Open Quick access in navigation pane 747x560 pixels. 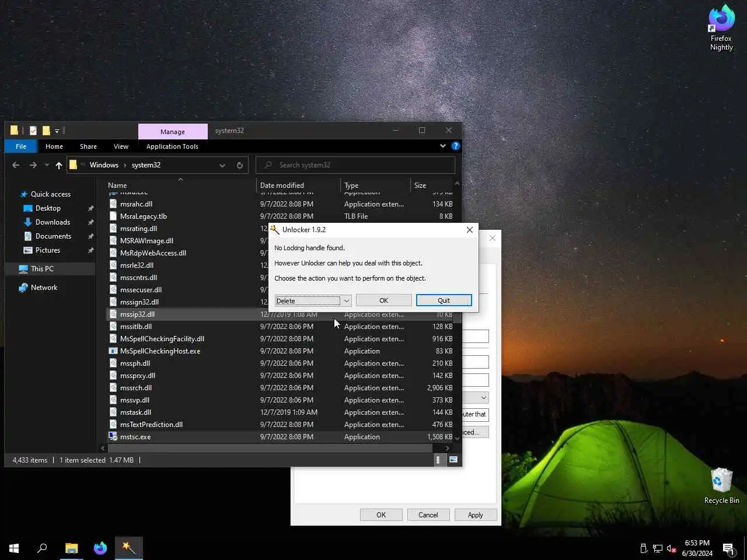(x=50, y=194)
